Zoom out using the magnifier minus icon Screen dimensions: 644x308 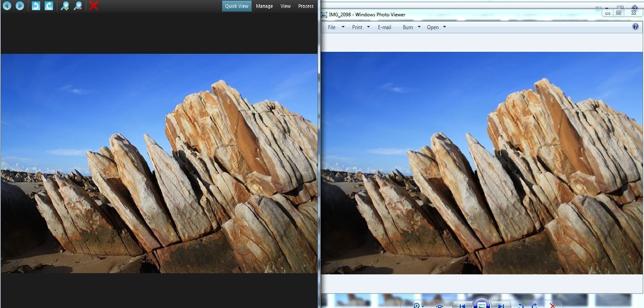click(x=78, y=6)
